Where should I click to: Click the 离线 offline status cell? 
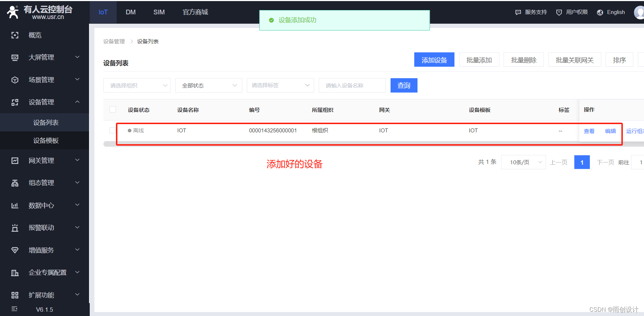pos(136,131)
